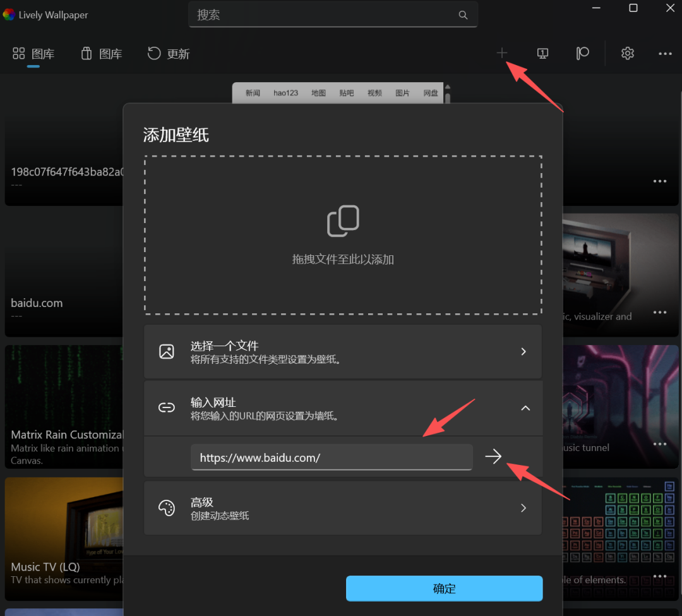
Task: Click the drag-and-drop file area
Action: coord(343,235)
